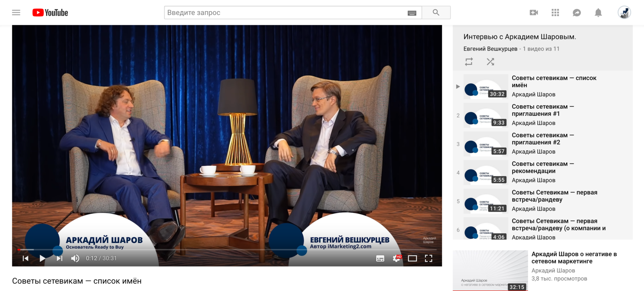Toggle subtitles in the player
Image resolution: width=644 pixels, height=291 pixels.
pyautogui.click(x=380, y=258)
